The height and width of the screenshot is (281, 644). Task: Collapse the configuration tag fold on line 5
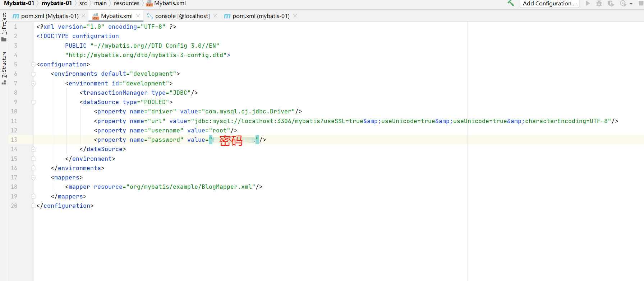pyautogui.click(x=33, y=65)
